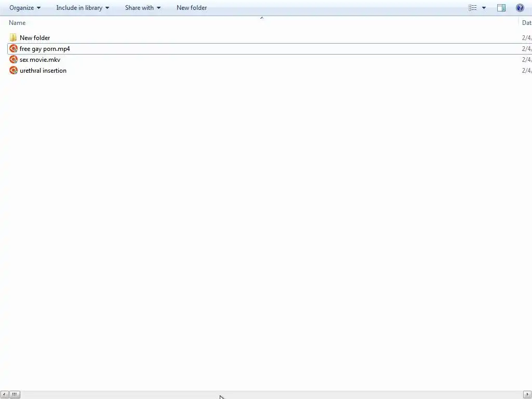Click the icon of urethral insertion file

(13, 70)
